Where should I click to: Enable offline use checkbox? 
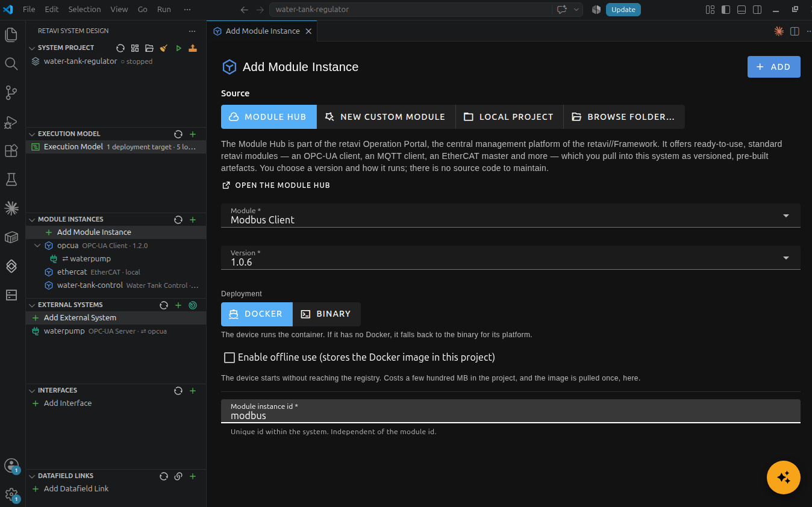click(x=230, y=358)
